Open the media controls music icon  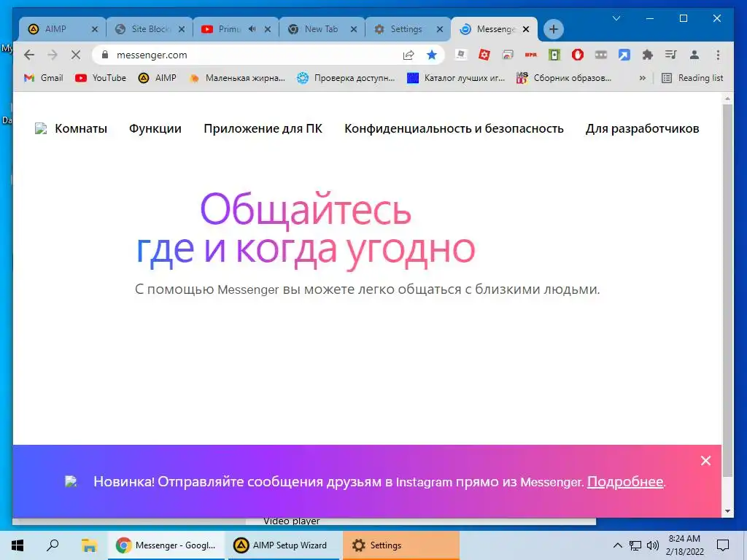(x=671, y=55)
